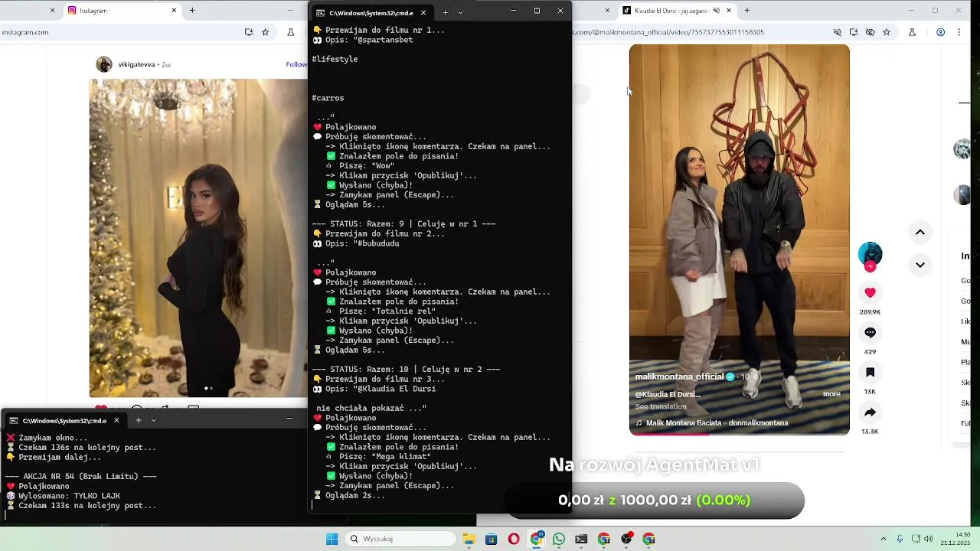980x551 pixels.
Task: Like the TikTok video with heart icon
Action: point(870,292)
